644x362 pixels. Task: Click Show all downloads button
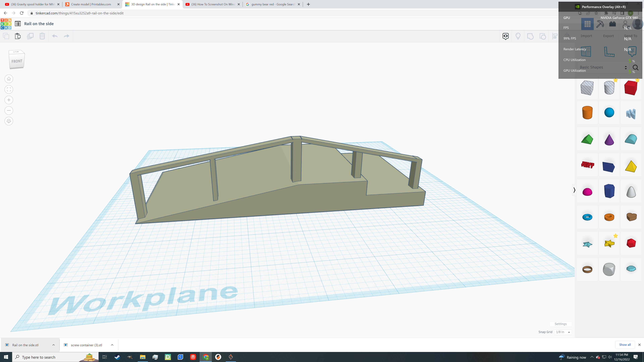click(x=625, y=345)
